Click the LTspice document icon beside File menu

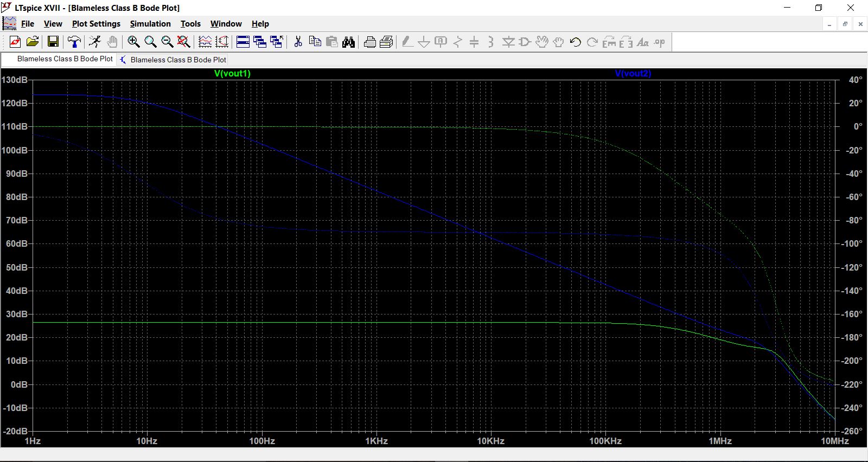9,23
